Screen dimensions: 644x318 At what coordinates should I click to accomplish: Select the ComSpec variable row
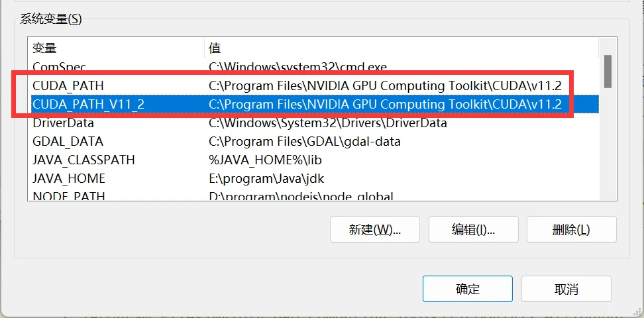60,67
